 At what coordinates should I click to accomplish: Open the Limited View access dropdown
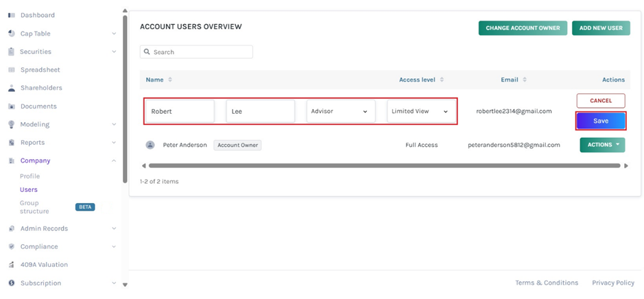click(x=421, y=111)
